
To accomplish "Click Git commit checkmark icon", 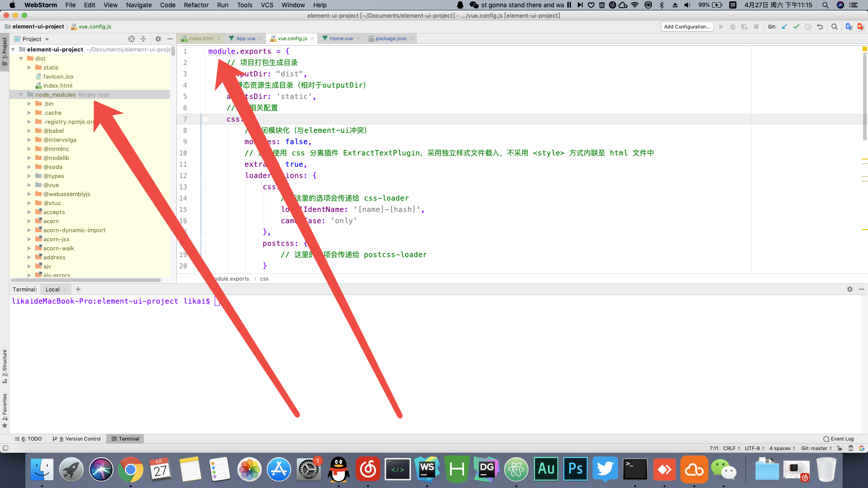I will 796,27.
